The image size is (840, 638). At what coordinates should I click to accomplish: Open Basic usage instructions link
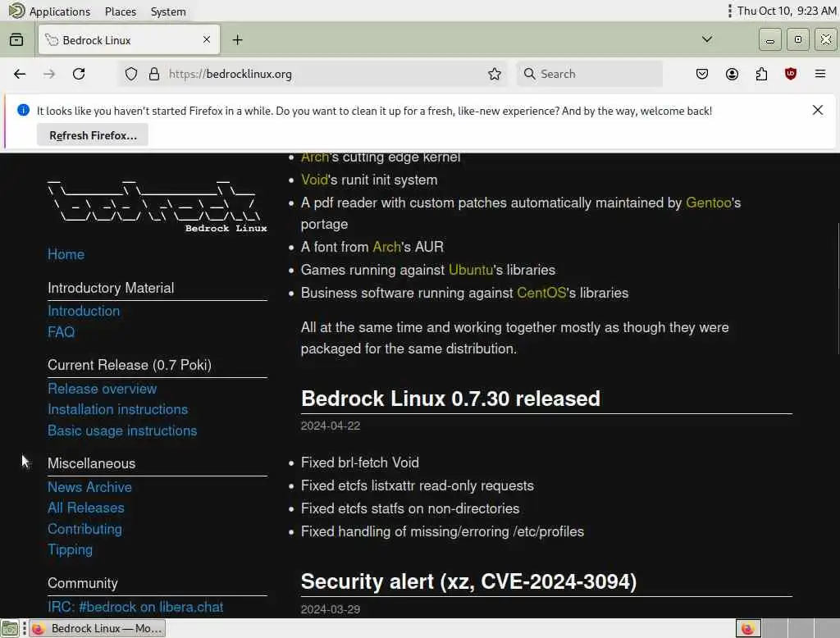122,431
